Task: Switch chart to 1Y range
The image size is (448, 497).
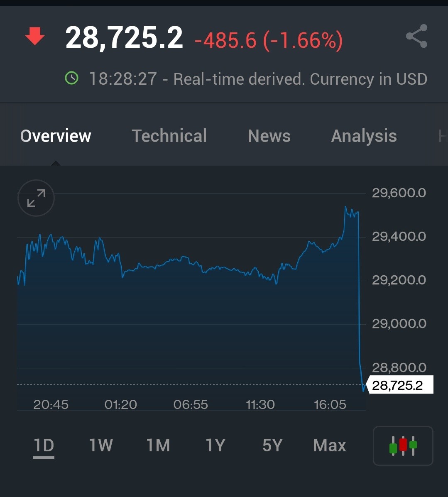Action: point(215,446)
